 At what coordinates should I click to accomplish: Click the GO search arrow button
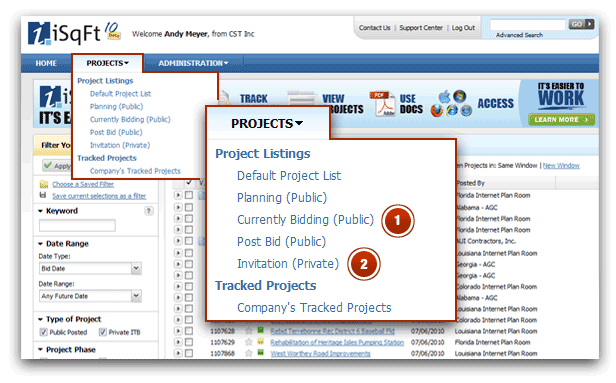coord(581,24)
